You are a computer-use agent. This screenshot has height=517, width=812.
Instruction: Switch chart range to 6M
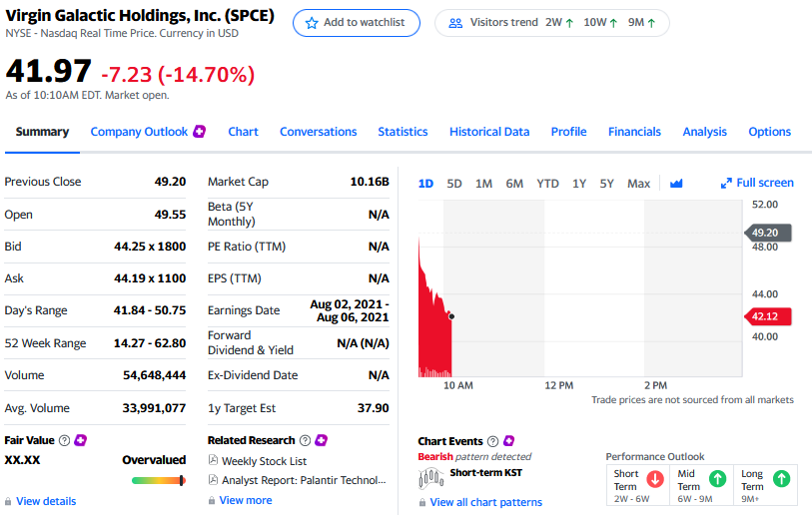coord(514,184)
